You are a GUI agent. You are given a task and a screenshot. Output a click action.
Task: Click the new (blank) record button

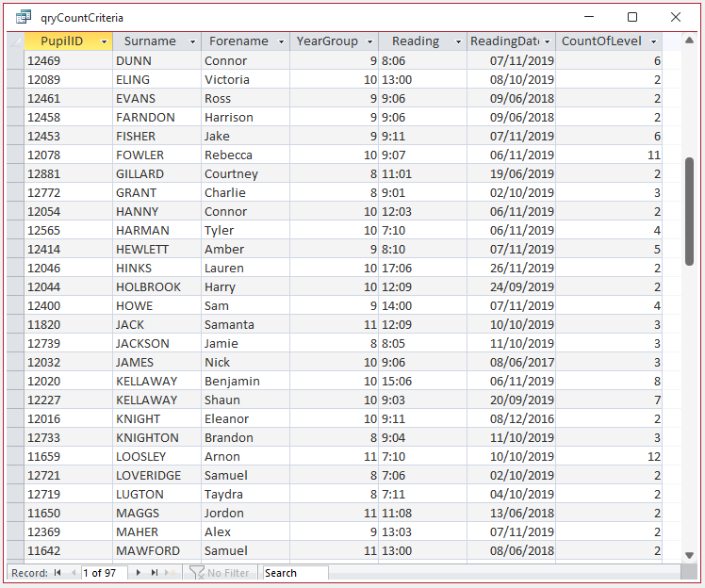tap(171, 573)
